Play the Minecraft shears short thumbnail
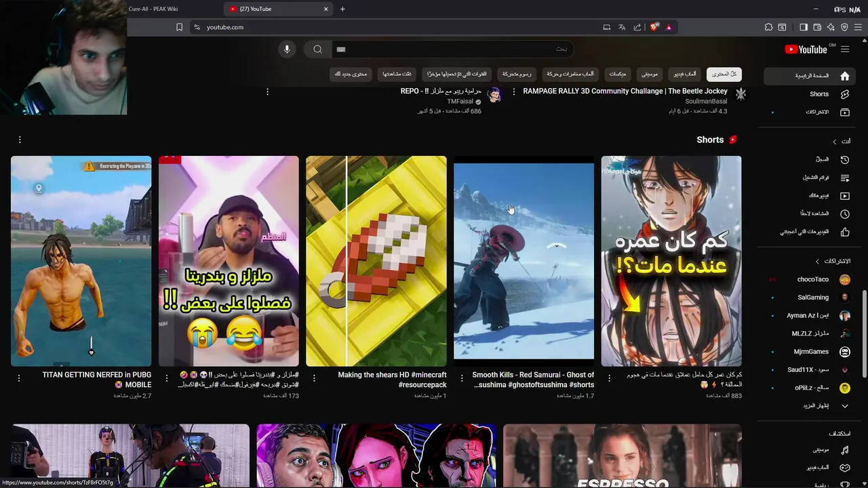Screen dimensions: 868x488 coord(376,261)
